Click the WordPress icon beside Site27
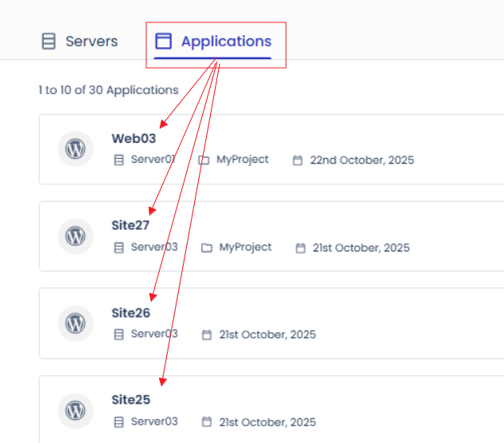Image resolution: width=504 pixels, height=443 pixels. pyautogui.click(x=75, y=236)
